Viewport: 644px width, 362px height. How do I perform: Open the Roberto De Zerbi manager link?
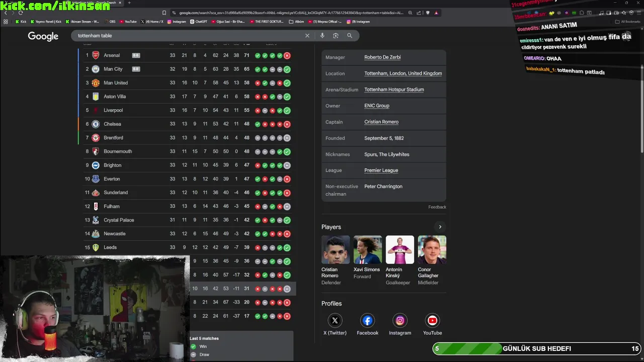tap(382, 57)
